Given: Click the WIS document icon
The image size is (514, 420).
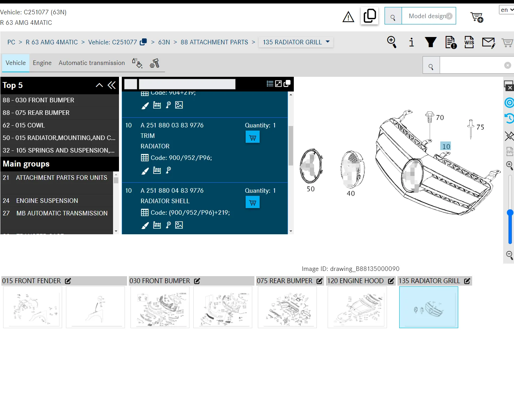Looking at the screenshot, I should pyautogui.click(x=469, y=42).
